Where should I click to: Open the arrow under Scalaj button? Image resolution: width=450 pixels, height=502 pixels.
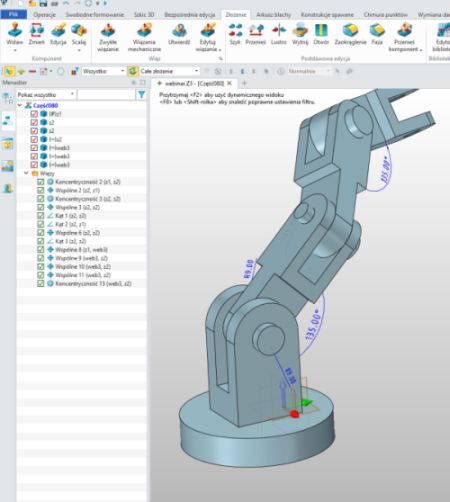79,50
